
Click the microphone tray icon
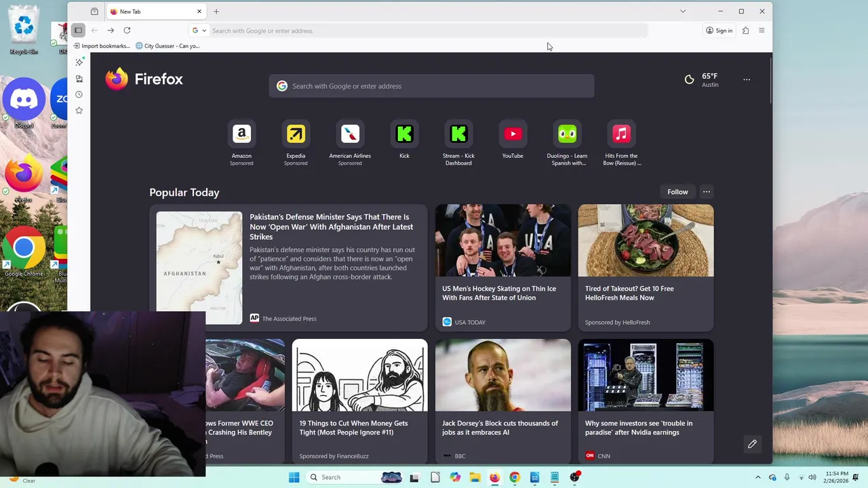tap(787, 477)
